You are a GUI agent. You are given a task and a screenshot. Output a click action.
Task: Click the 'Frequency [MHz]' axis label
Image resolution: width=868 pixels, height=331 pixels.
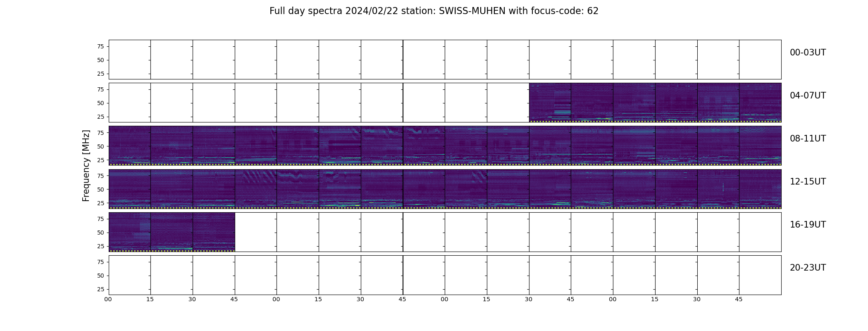coord(86,165)
